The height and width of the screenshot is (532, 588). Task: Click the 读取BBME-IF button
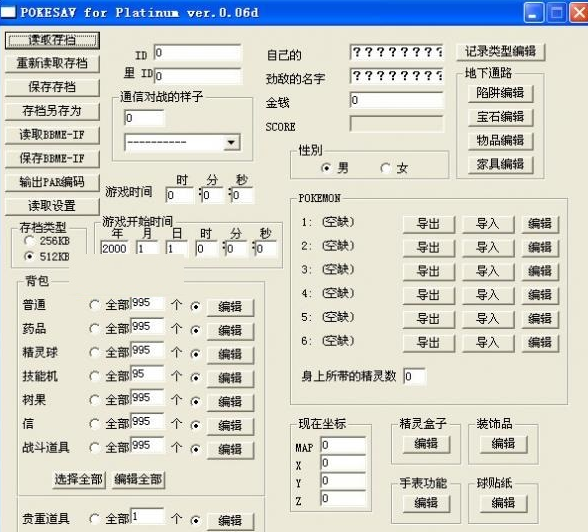click(x=52, y=135)
